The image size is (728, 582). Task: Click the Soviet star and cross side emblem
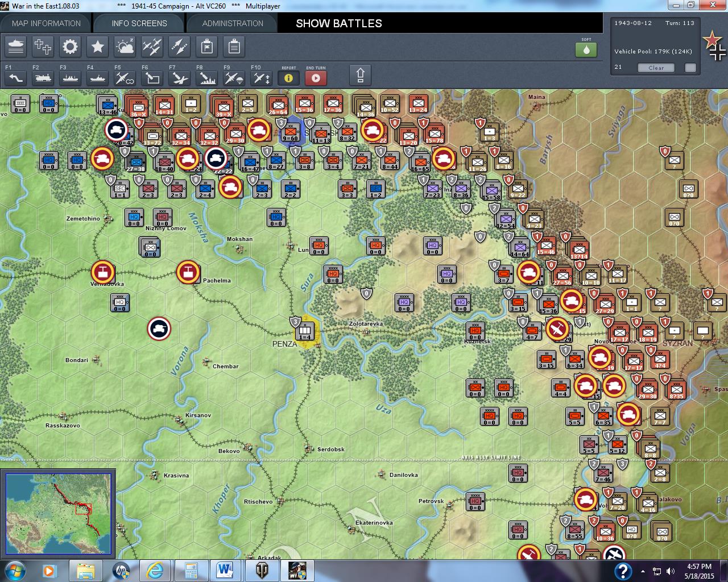(713, 45)
